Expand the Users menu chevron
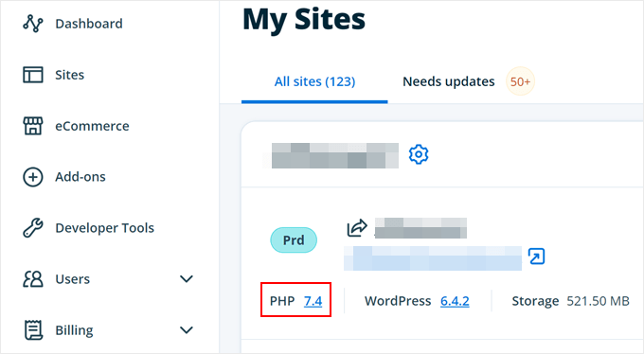The width and height of the screenshot is (644, 354). (x=187, y=279)
